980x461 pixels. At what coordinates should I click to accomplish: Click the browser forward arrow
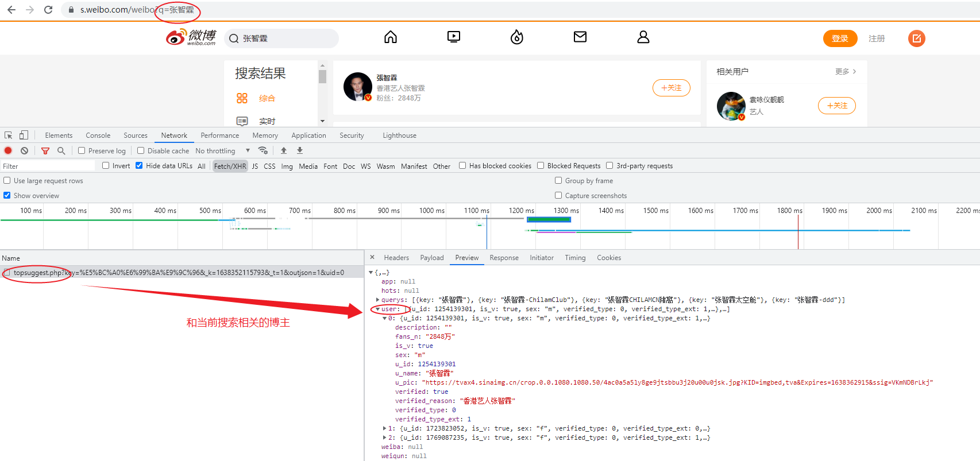[x=30, y=10]
